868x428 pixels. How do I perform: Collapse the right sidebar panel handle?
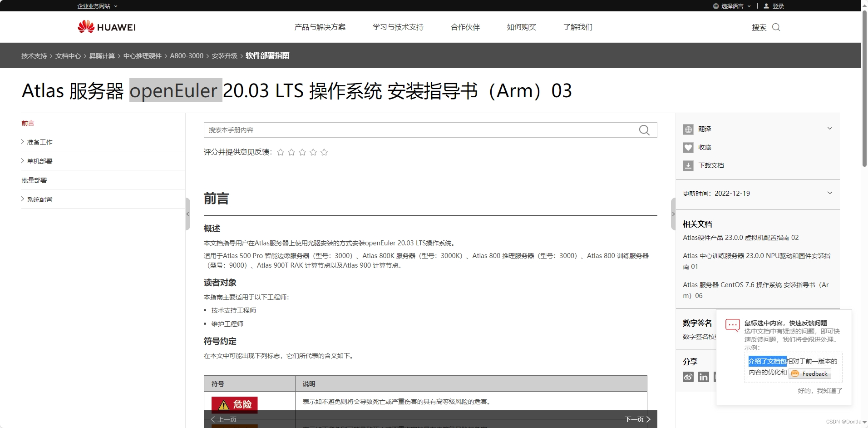(673, 214)
